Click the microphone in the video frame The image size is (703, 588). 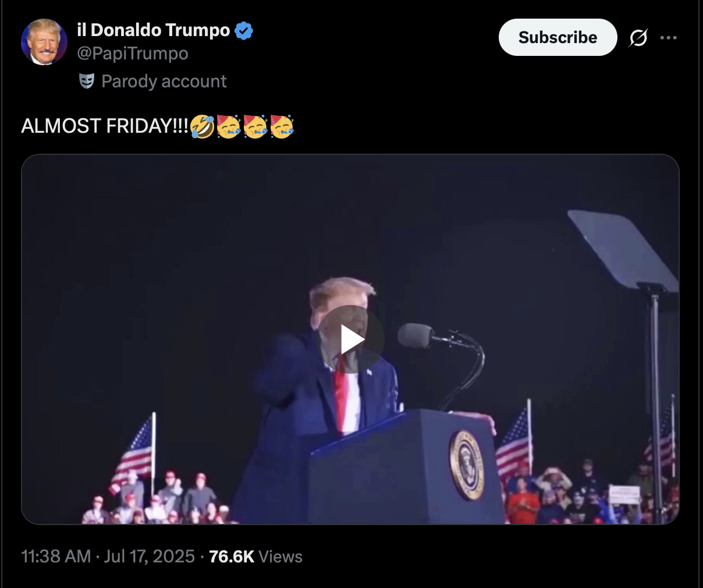coord(416,336)
